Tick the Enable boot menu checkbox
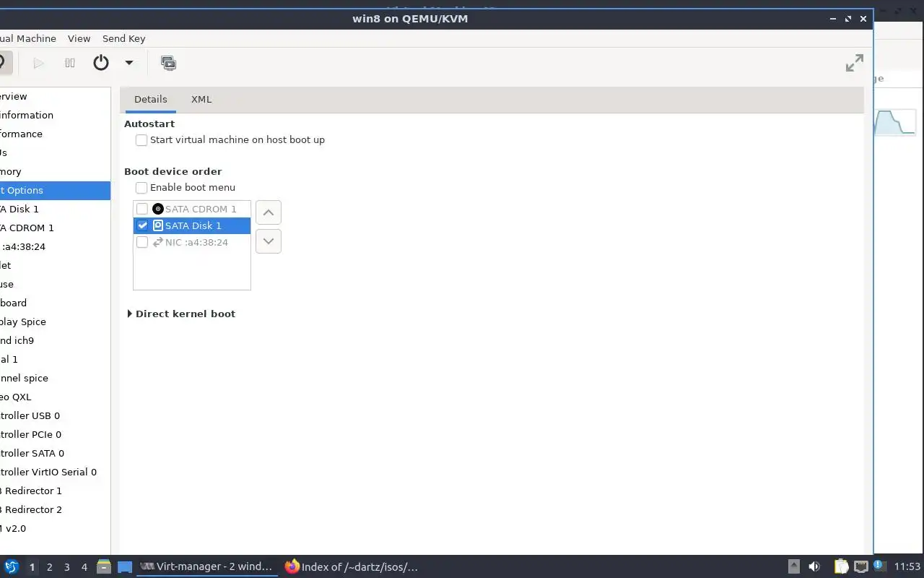Image resolution: width=924 pixels, height=578 pixels. coord(141,188)
